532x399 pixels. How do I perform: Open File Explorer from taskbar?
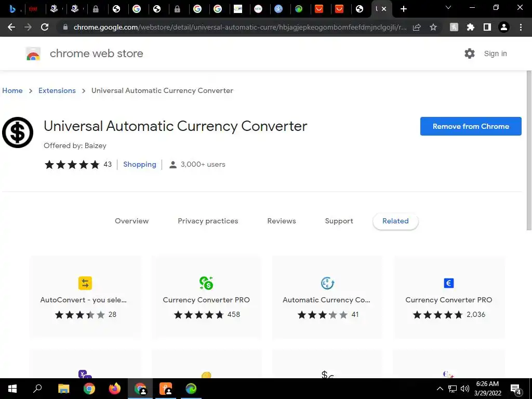(63, 389)
